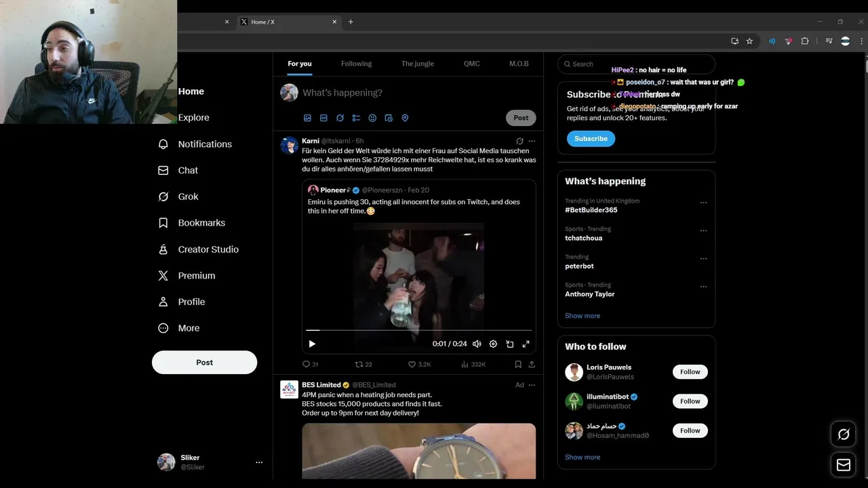Show more trends under What's happening
This screenshot has width=868, height=488.
tap(583, 316)
